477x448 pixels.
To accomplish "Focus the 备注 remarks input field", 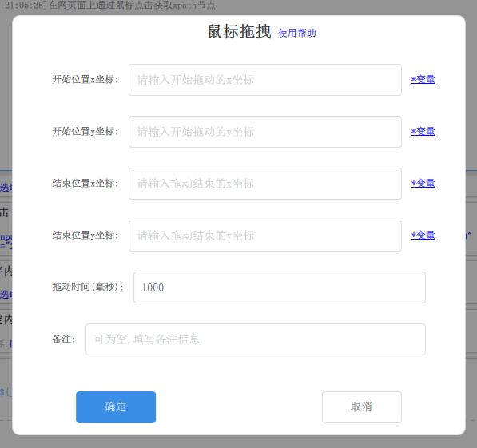I will pos(256,339).
